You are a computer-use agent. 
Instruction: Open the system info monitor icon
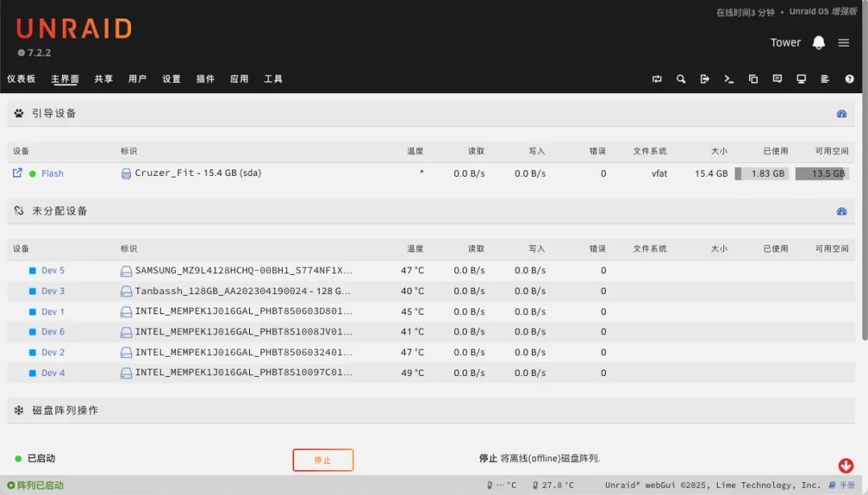801,79
